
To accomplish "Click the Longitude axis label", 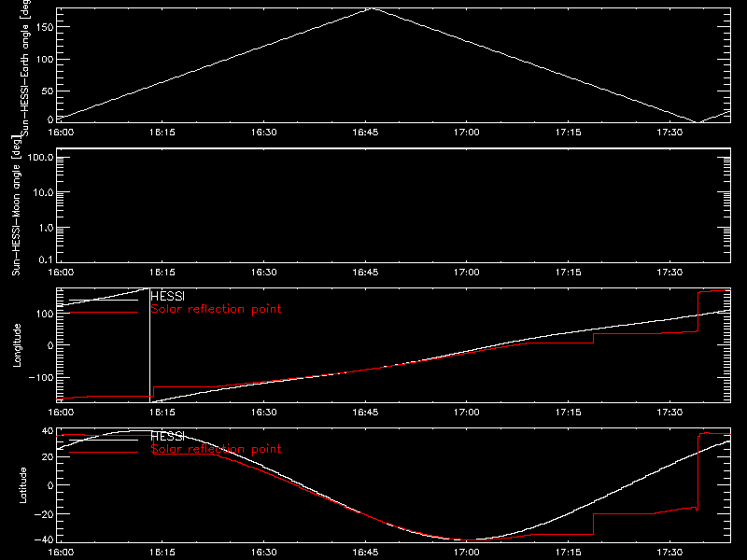I will 17,345.
